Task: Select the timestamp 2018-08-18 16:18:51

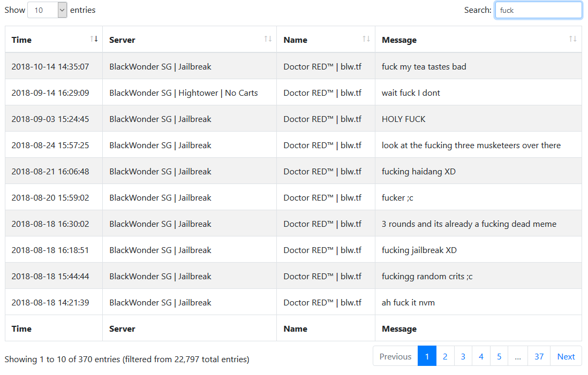Action: [x=50, y=250]
